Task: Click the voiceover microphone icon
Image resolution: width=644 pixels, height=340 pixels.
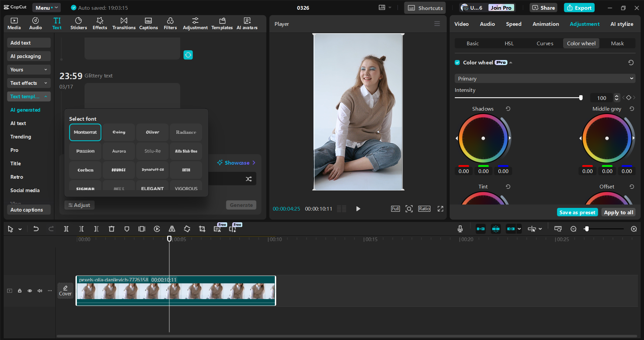Action: point(460,229)
